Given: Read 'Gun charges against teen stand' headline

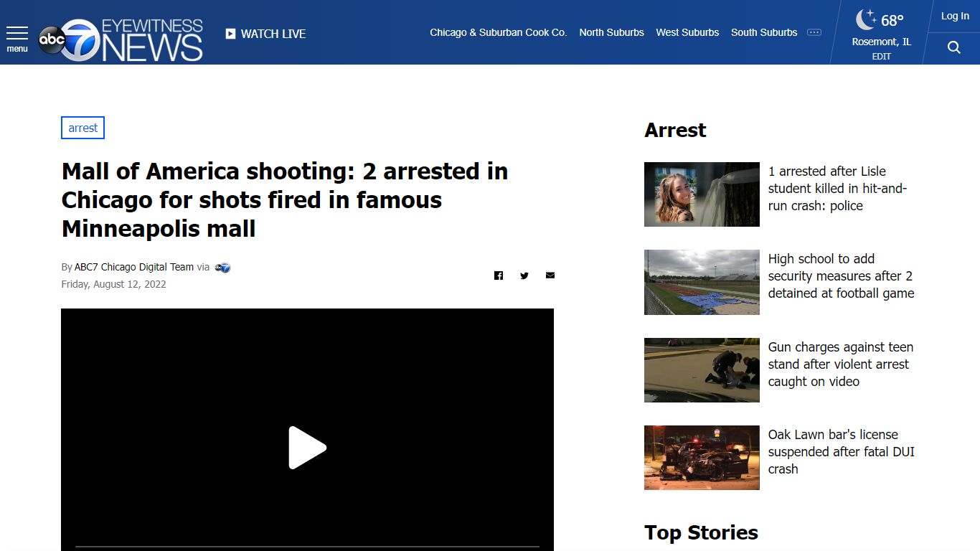Looking at the screenshot, I should click(x=840, y=364).
